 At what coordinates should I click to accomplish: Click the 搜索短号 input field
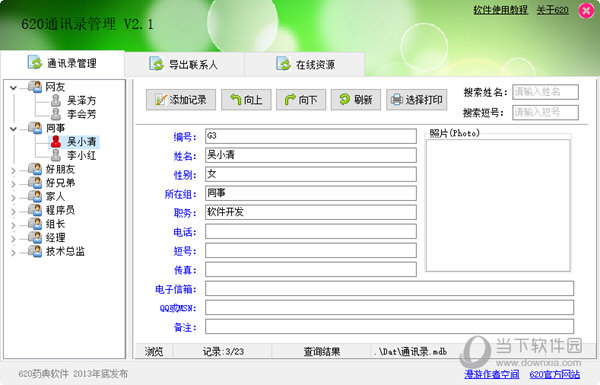click(x=545, y=113)
